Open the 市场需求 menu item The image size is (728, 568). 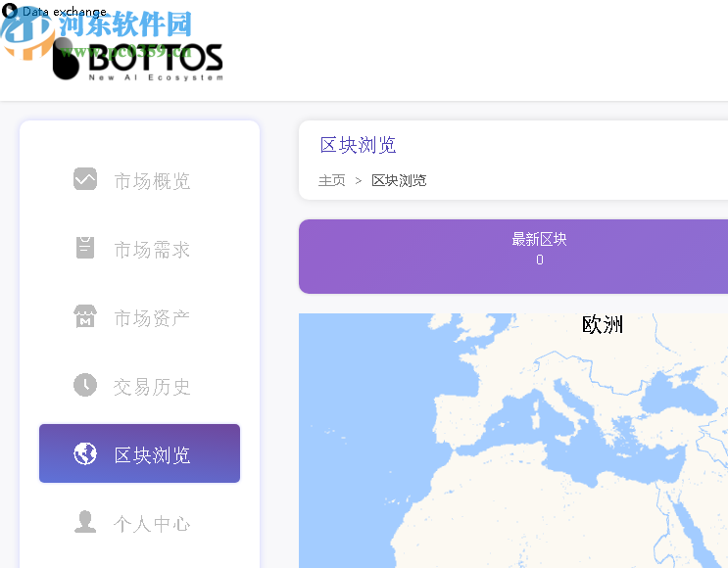coord(139,249)
